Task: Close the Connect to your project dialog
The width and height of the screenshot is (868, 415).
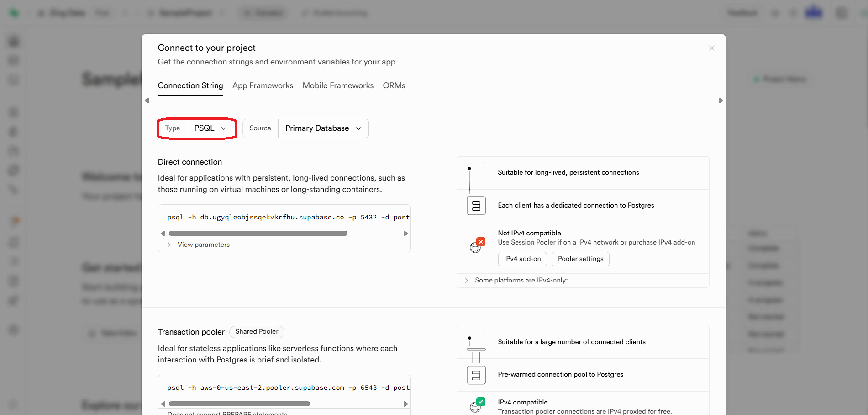Action: click(x=711, y=48)
